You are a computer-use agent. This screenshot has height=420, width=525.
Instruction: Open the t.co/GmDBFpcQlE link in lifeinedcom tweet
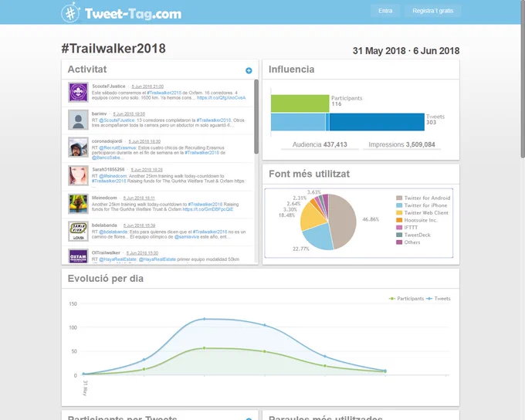coord(208,209)
